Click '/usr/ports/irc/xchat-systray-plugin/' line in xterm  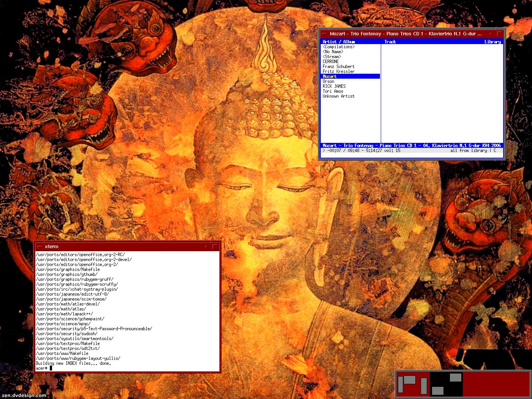pos(77,289)
